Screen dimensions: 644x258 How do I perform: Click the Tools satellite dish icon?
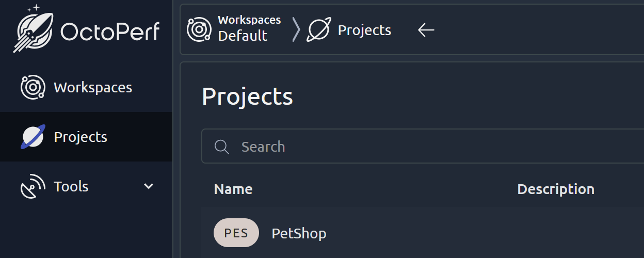33,186
